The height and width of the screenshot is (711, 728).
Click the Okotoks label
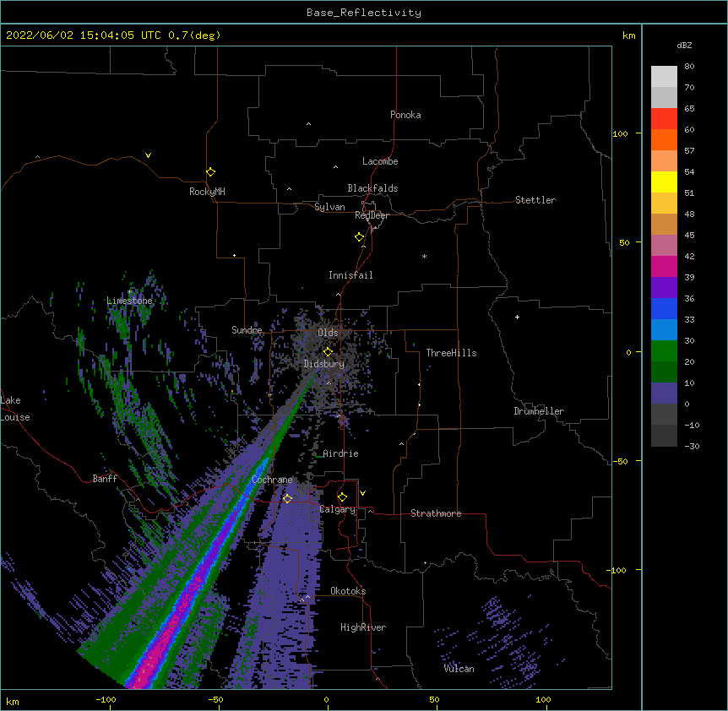348,591
